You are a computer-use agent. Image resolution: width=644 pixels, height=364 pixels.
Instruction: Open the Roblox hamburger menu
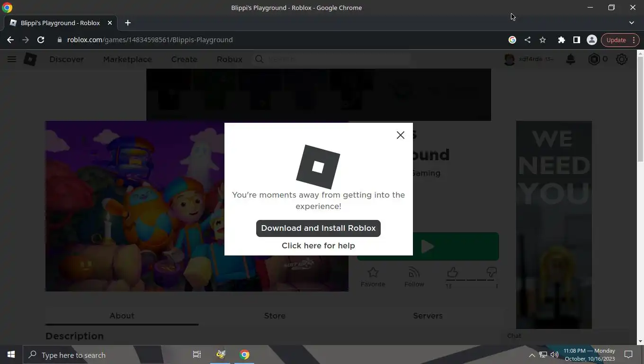pos(12,59)
